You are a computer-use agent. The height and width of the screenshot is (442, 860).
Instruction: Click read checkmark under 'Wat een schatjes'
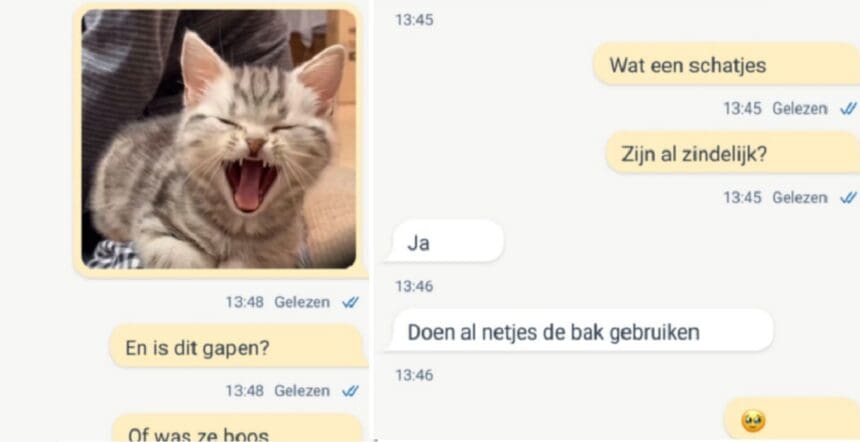(x=848, y=109)
